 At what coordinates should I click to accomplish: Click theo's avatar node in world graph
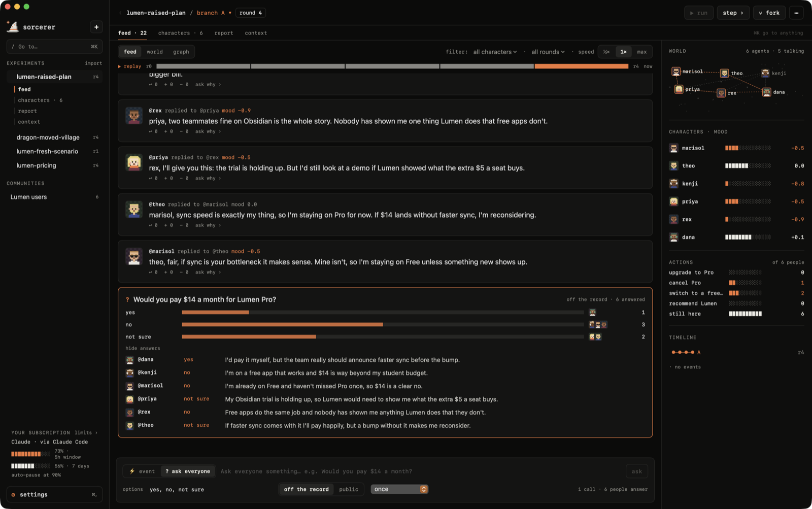coord(725,73)
